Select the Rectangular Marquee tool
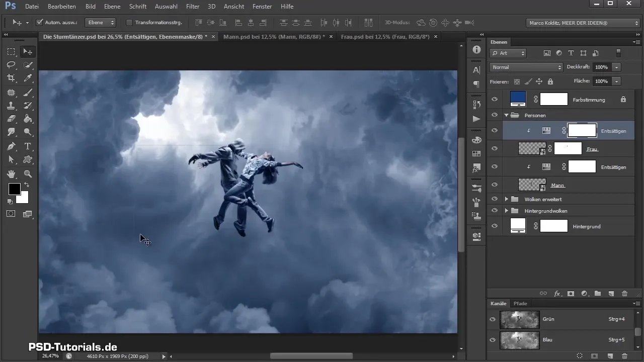Image resolution: width=644 pixels, height=362 pixels. click(x=11, y=51)
